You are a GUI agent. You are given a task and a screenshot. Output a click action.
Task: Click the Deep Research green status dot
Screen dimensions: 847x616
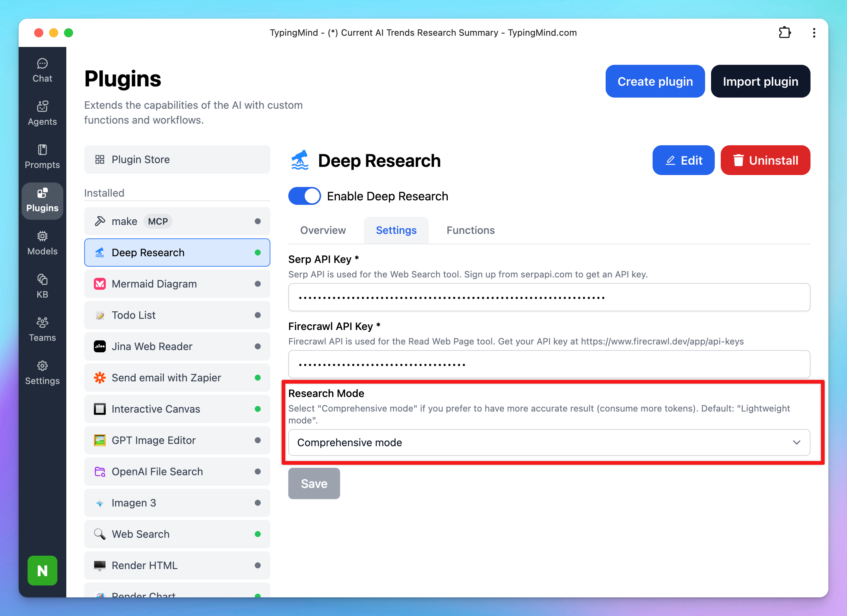pos(258,253)
